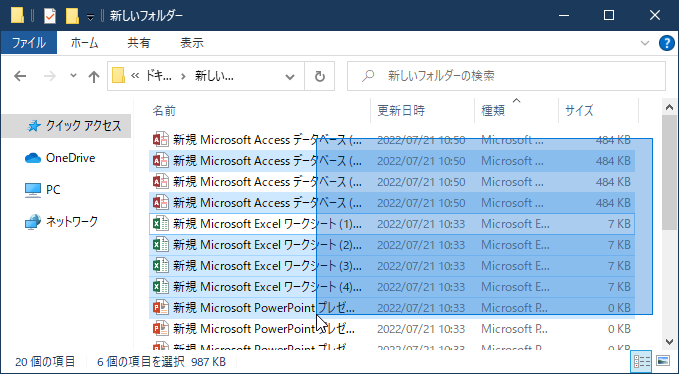Viewport: 679px width, 374px height.
Task: Click the OneDrive cloud icon
Action: pos(33,158)
